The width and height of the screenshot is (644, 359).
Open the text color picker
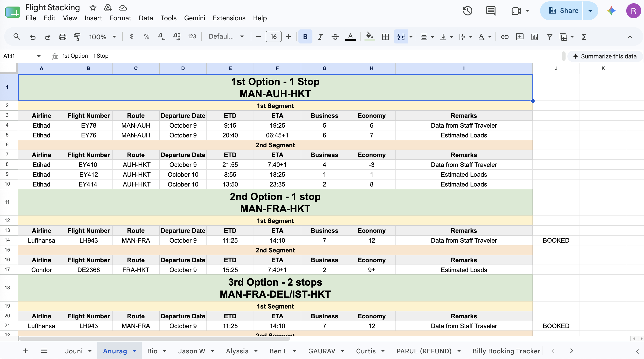[350, 37]
